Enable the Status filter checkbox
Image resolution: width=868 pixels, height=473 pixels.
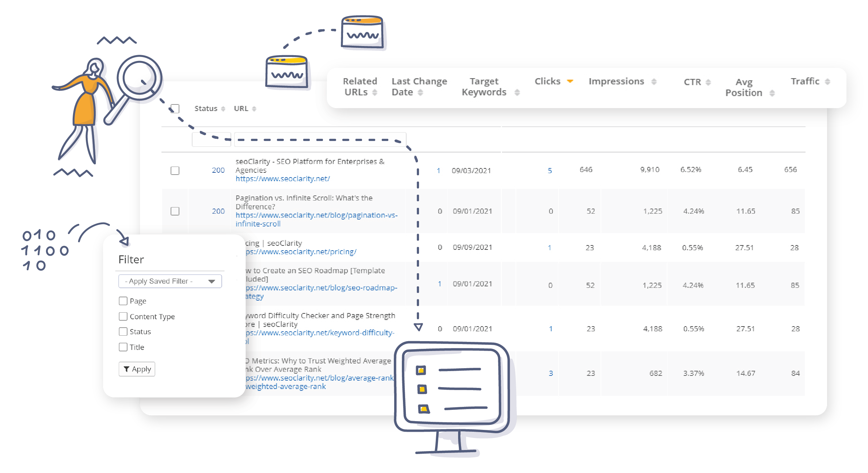[x=123, y=332]
